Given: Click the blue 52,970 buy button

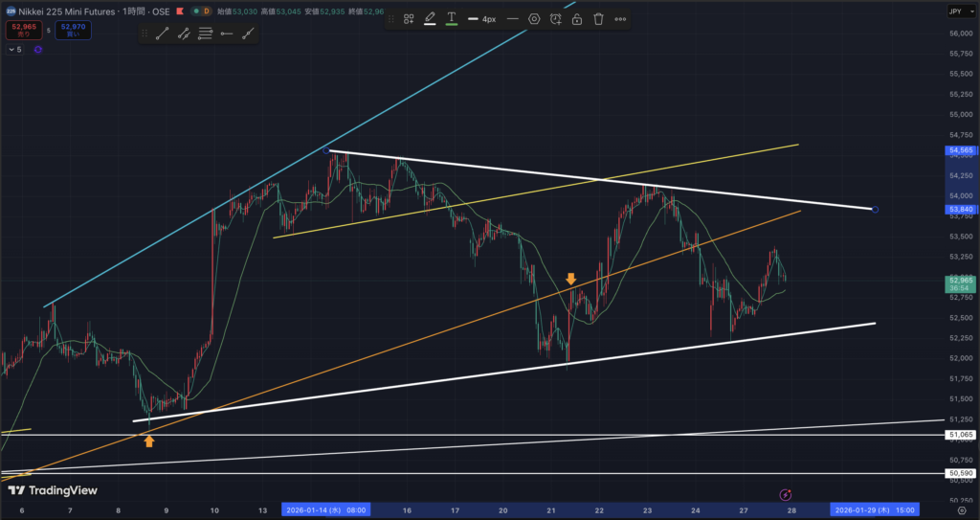Looking at the screenshot, I should coord(73,30).
